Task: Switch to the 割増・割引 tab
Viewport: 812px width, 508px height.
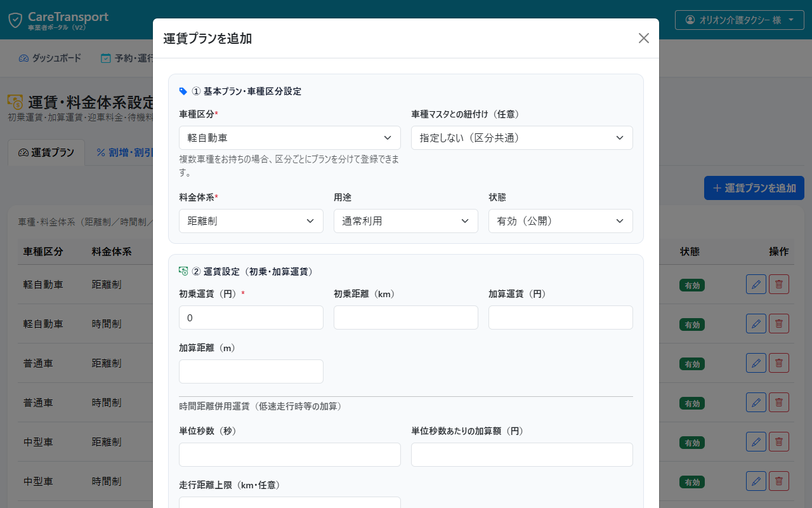Action: (124, 152)
